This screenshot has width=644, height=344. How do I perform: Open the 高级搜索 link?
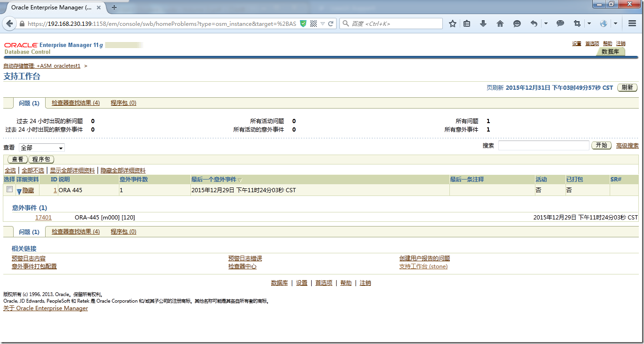(628, 146)
